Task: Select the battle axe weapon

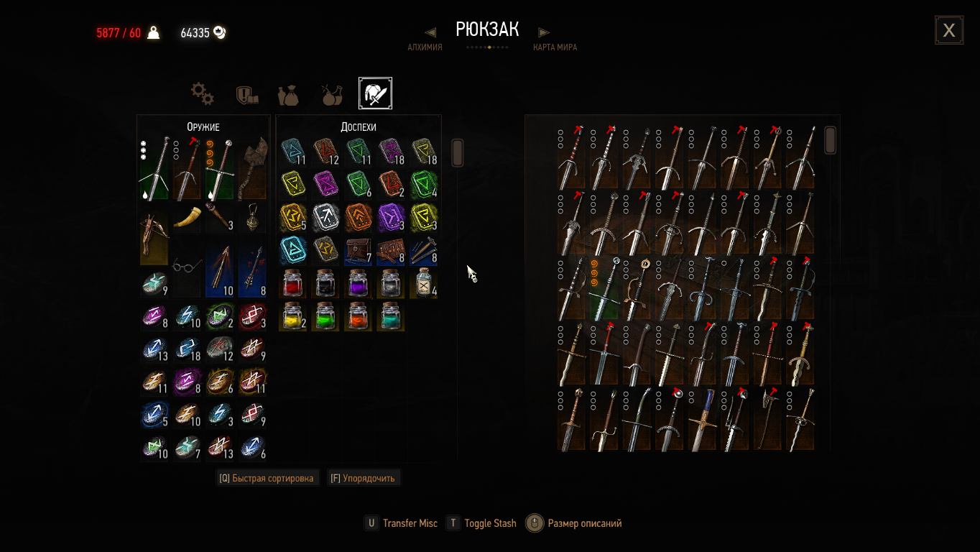Action: tap(252, 169)
